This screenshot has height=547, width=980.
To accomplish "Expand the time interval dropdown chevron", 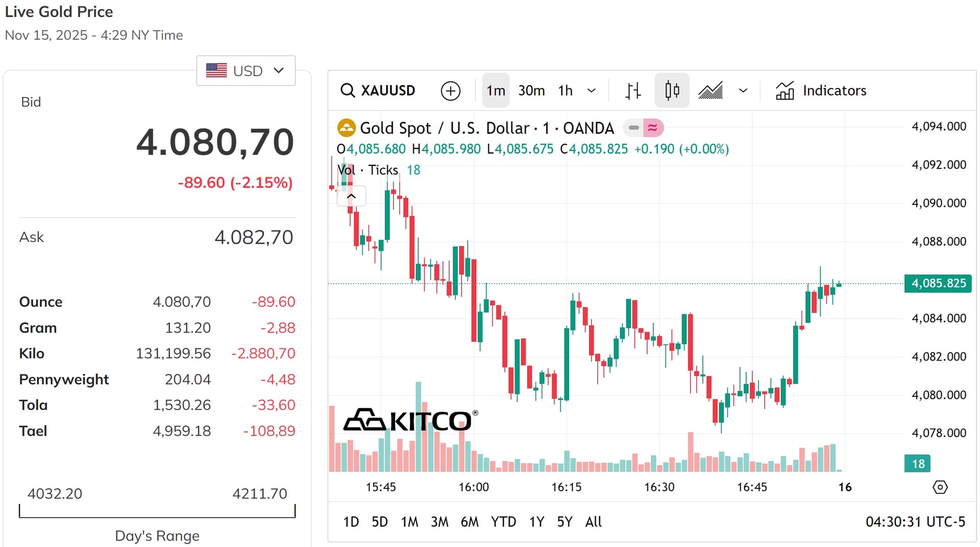I will (x=592, y=90).
